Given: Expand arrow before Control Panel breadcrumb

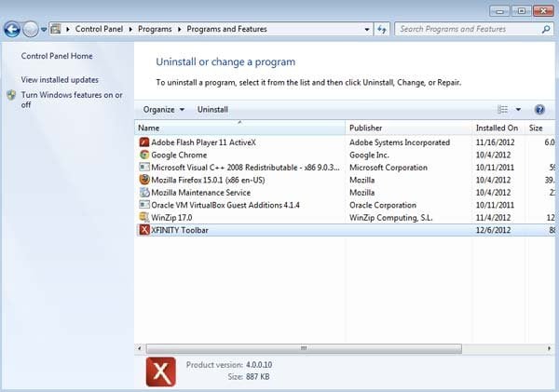Looking at the screenshot, I should click(68, 29).
